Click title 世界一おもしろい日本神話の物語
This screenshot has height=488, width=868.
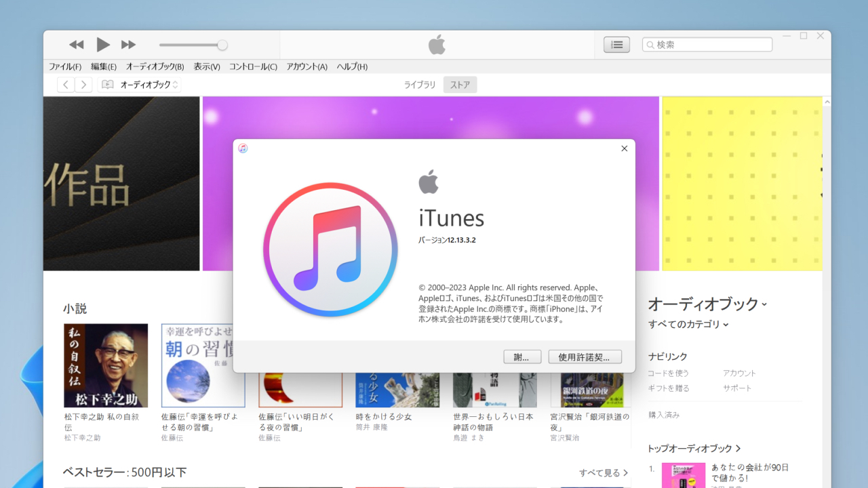point(493,422)
